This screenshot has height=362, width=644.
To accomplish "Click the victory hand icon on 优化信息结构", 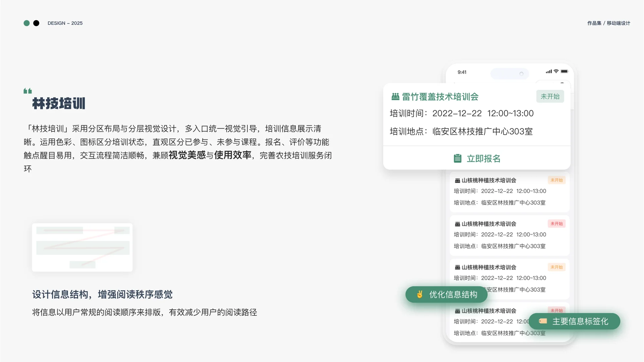I will tap(419, 294).
